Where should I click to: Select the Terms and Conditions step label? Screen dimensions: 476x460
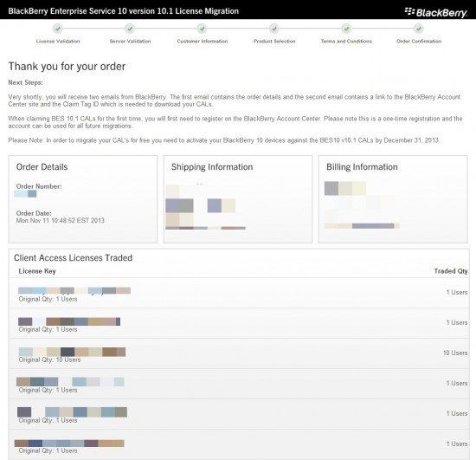[346, 41]
